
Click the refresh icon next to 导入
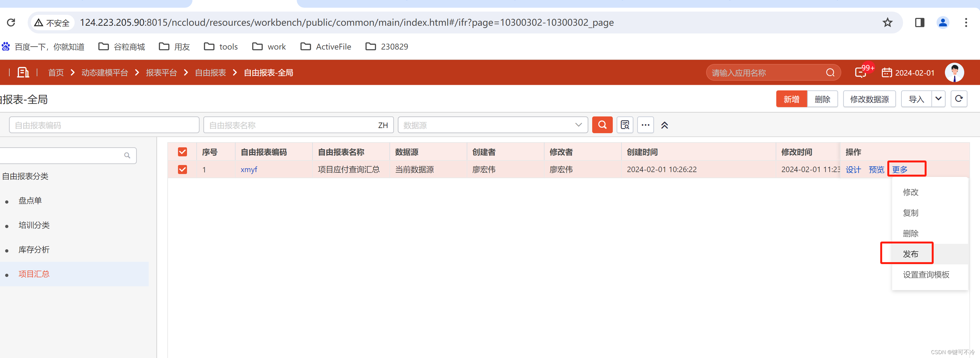pos(958,99)
